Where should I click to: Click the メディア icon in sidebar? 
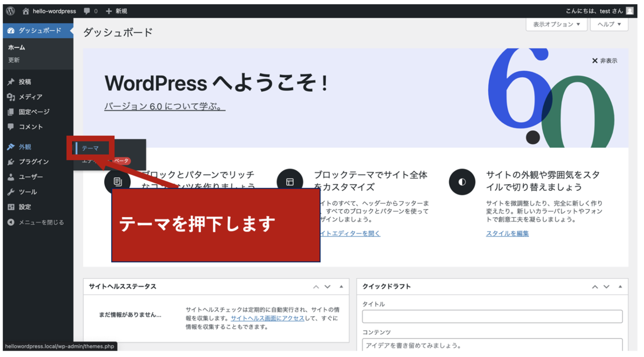pyautogui.click(x=11, y=97)
